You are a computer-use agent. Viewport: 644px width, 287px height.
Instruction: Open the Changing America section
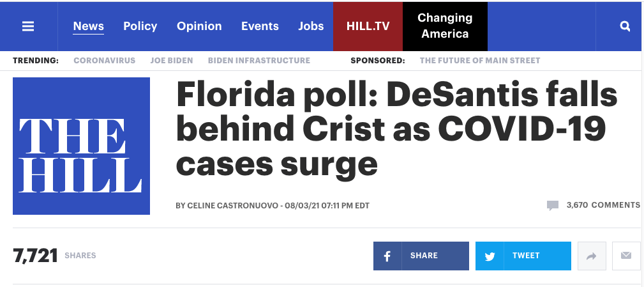(445, 26)
